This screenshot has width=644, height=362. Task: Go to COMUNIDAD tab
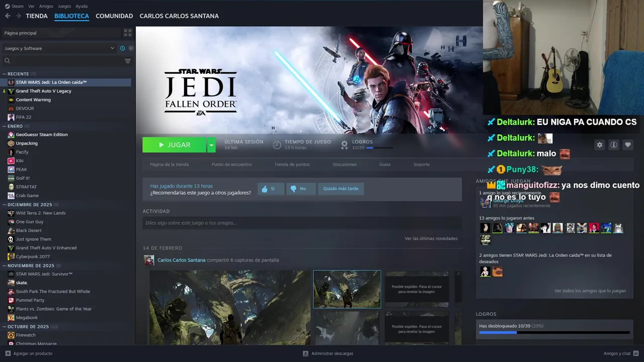114,16
